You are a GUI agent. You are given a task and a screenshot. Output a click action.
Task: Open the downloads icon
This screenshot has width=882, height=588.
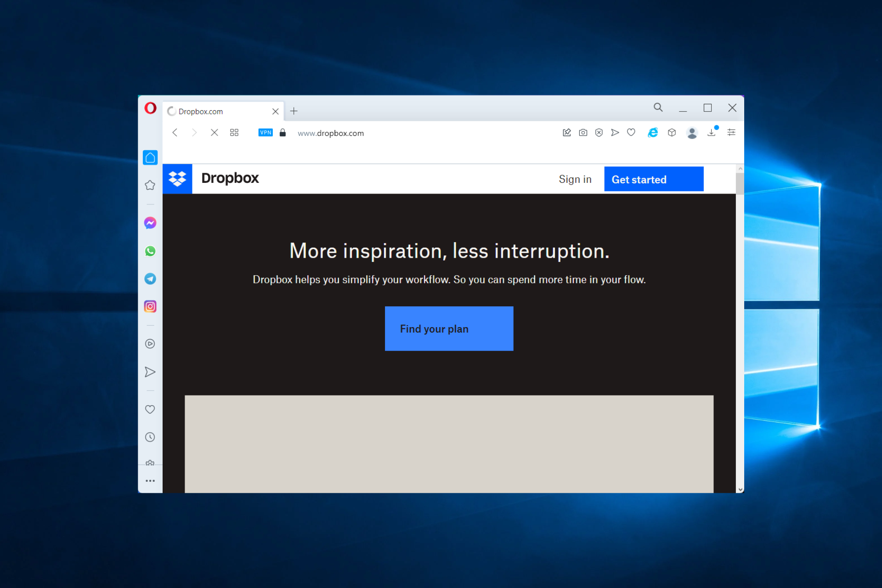tap(712, 132)
